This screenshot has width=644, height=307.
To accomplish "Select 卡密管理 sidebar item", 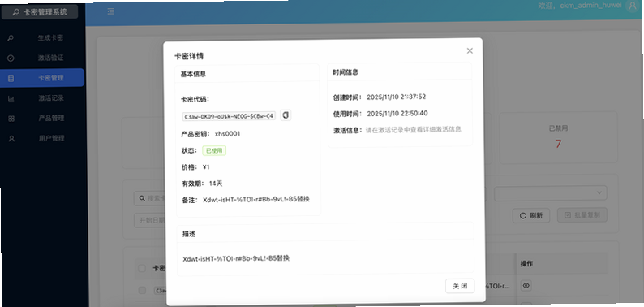I will click(42, 78).
